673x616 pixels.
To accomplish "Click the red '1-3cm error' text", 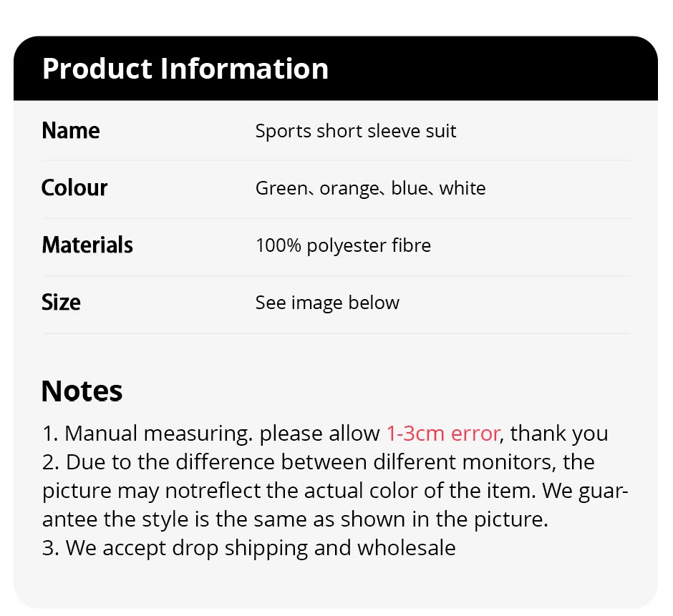I will [442, 434].
